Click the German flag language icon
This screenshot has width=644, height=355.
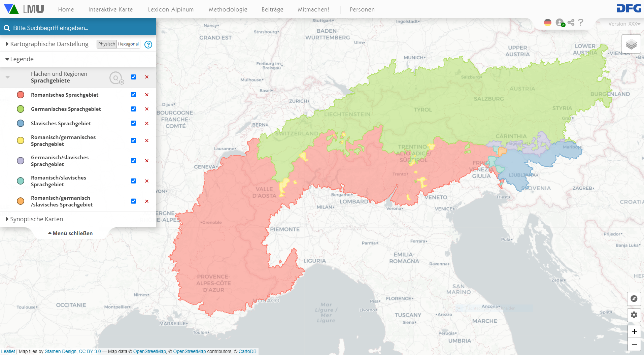coord(548,23)
